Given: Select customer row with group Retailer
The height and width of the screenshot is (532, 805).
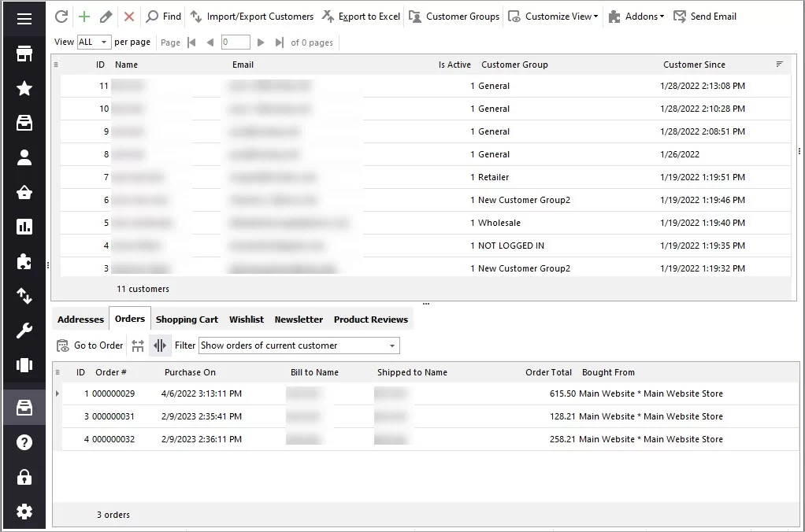Looking at the screenshot, I should pyautogui.click(x=425, y=177).
